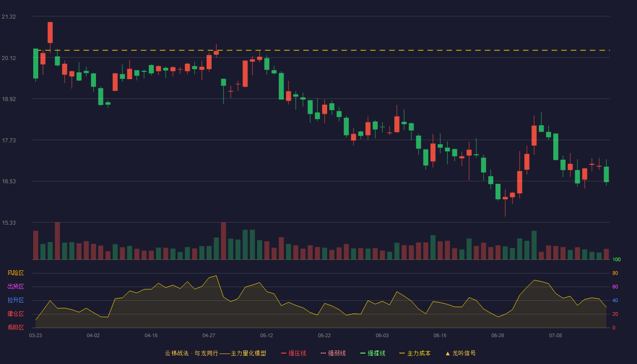This screenshot has height=364, width=637.
Task: Select the 风险区 zone label
Action: click(15, 273)
